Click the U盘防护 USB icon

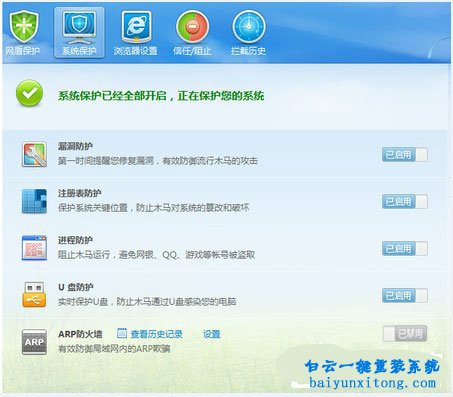34,295
